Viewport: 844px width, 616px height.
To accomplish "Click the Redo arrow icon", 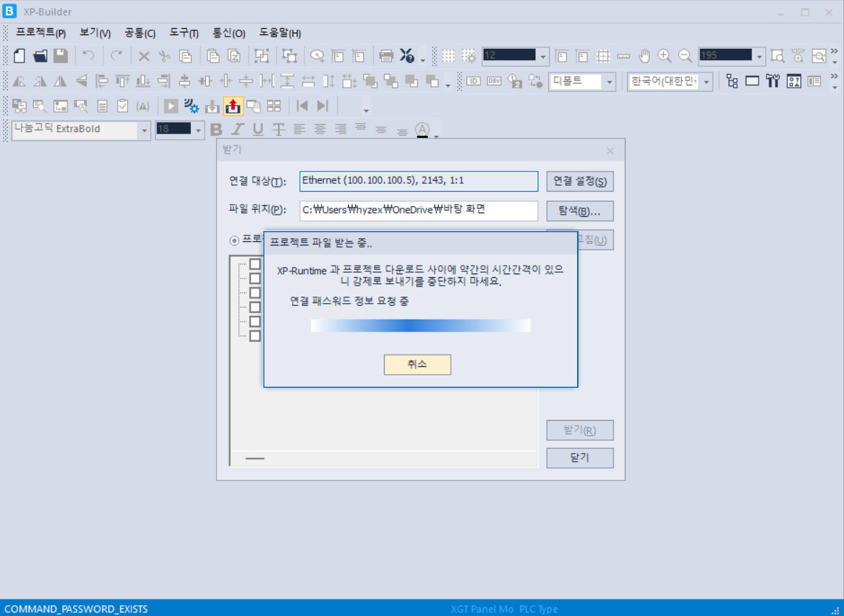I will 116,55.
